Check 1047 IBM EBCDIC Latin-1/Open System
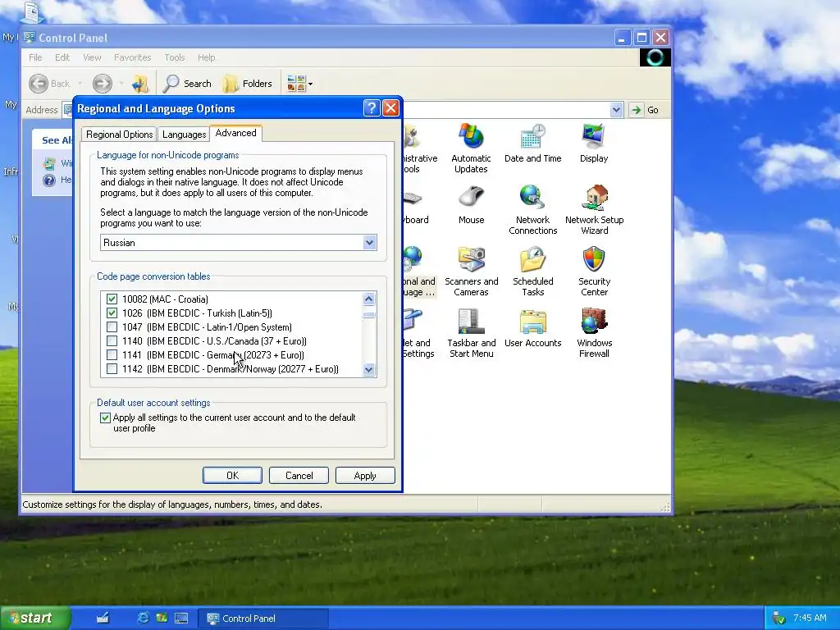Image resolution: width=840 pixels, height=630 pixels. [x=112, y=326]
